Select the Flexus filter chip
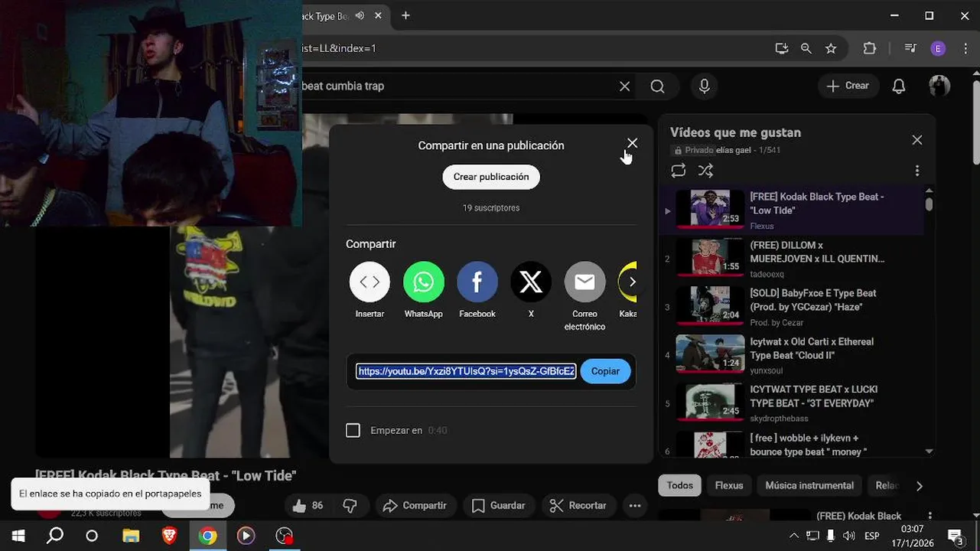 (x=729, y=485)
